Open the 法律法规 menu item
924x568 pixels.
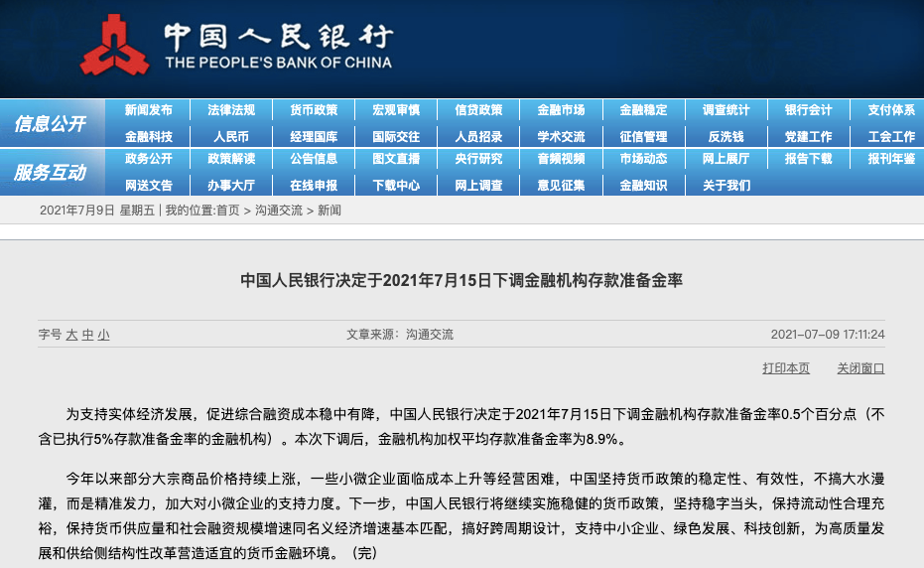[x=231, y=110]
